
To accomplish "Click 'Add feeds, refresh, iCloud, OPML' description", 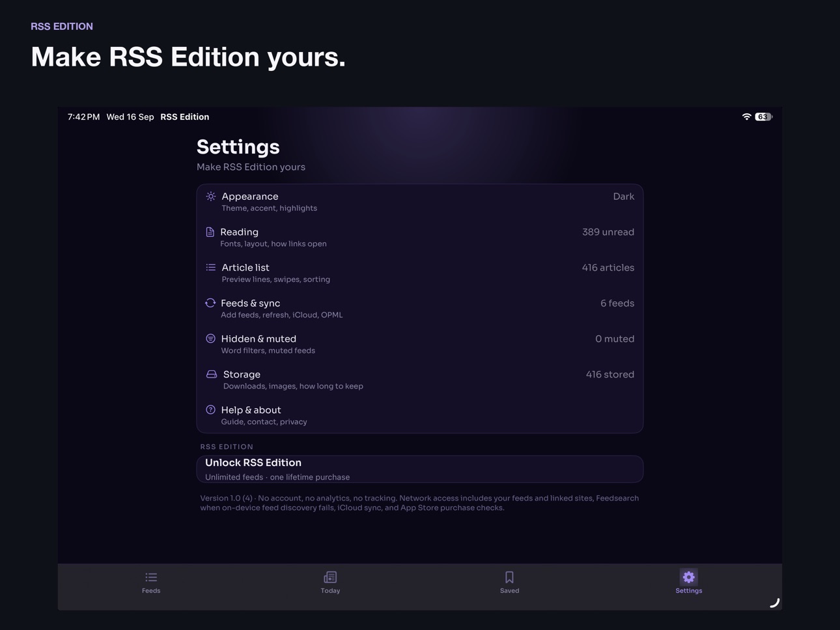I will 282,315.
